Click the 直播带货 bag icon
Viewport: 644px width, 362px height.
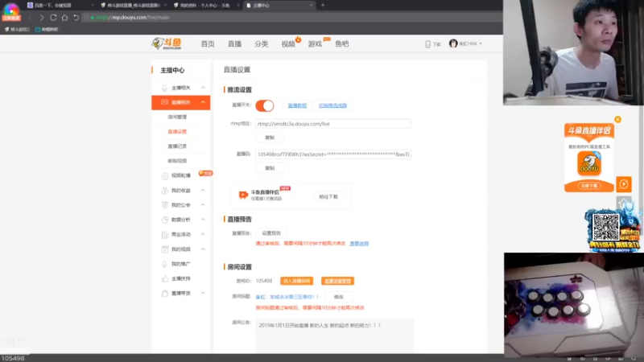(x=165, y=294)
